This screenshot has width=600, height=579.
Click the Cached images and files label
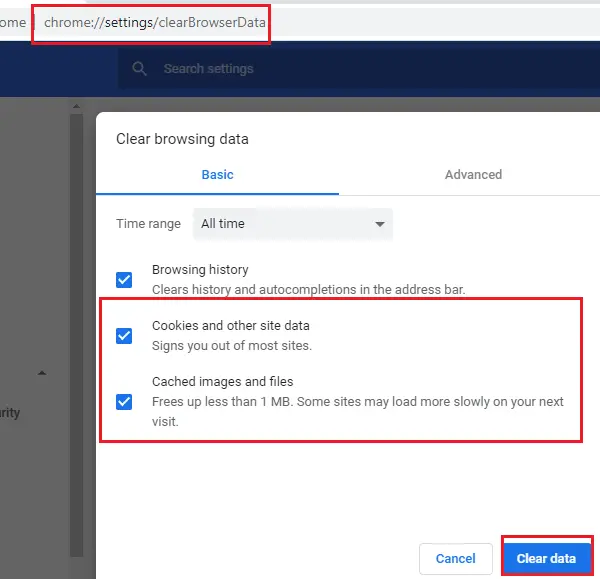(x=222, y=382)
